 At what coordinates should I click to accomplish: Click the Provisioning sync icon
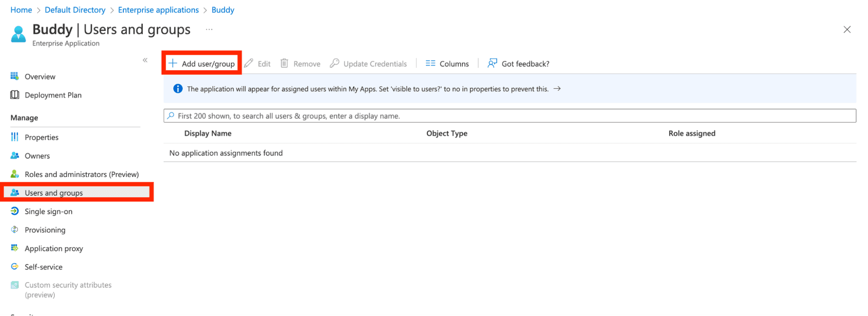[14, 230]
